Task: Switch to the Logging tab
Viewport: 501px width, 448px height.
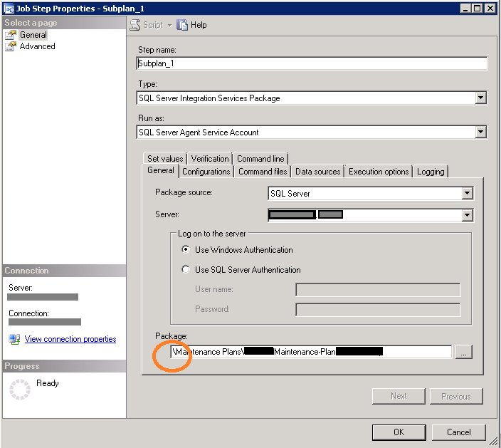Action: pyautogui.click(x=431, y=172)
